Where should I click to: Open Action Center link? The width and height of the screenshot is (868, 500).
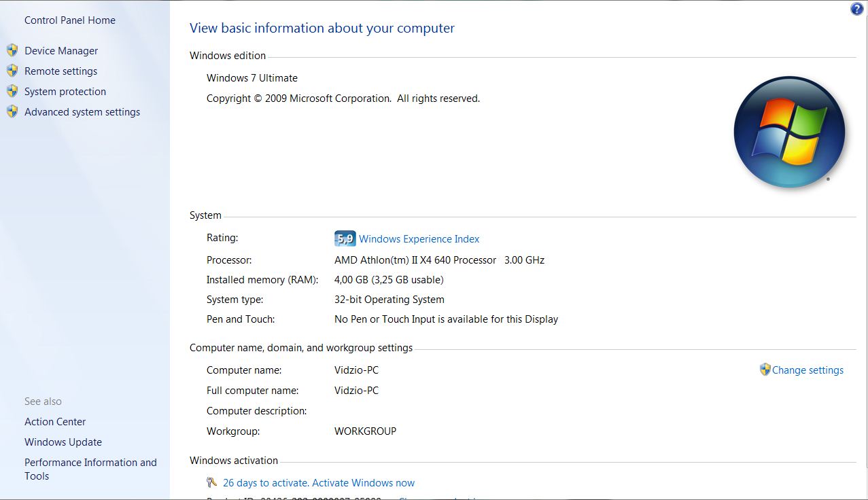click(x=55, y=422)
